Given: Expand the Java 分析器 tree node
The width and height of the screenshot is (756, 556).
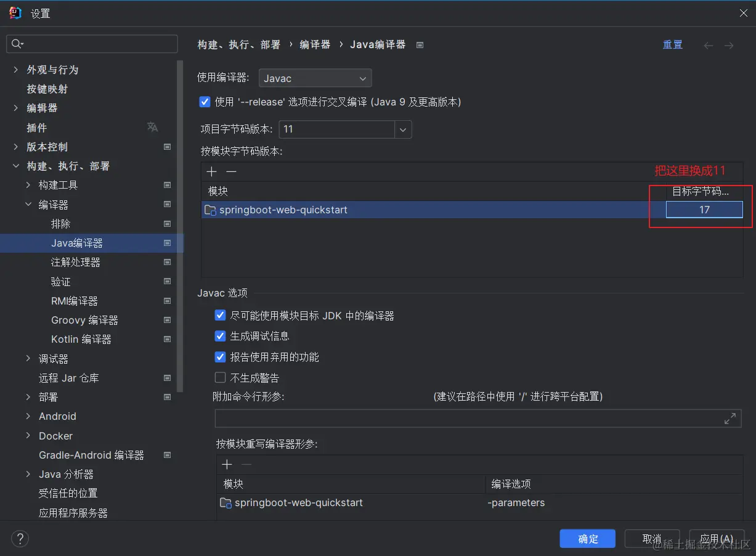Looking at the screenshot, I should coord(28,474).
